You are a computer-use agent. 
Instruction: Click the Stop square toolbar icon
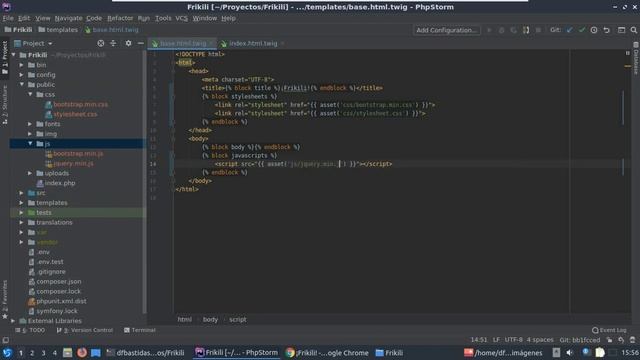click(x=538, y=30)
